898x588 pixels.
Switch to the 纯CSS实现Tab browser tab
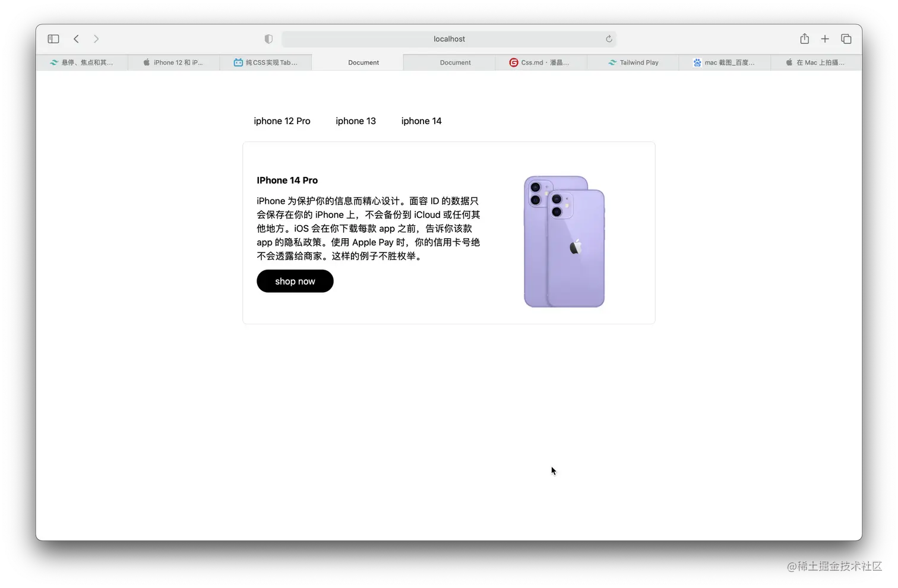[x=265, y=62]
